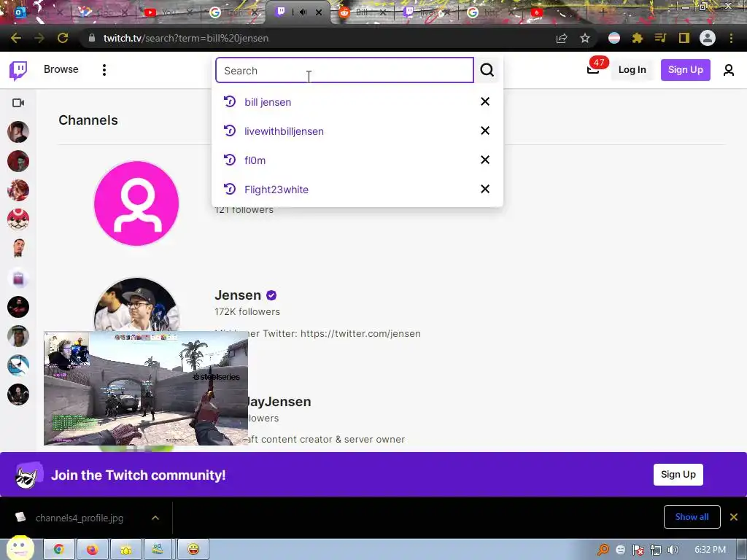Open the media control playlist icon
The width and height of the screenshot is (747, 560).
660,38
